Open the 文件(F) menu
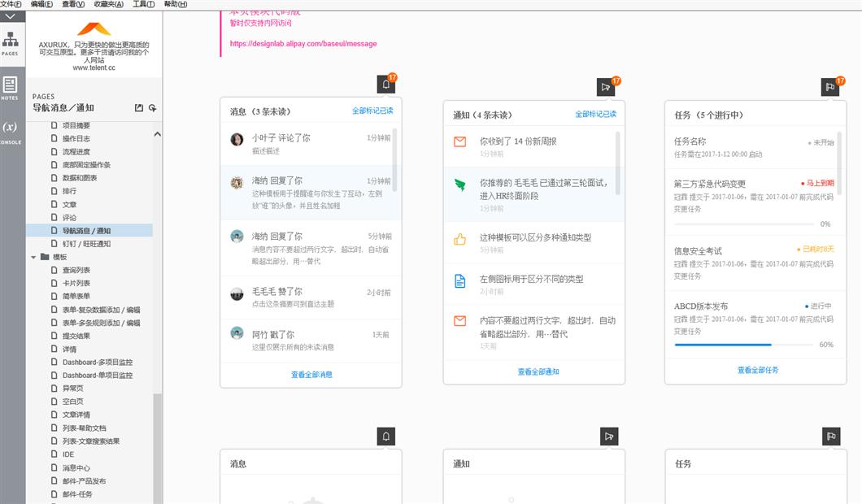Viewport: 862px width, 504px height. 11,4
